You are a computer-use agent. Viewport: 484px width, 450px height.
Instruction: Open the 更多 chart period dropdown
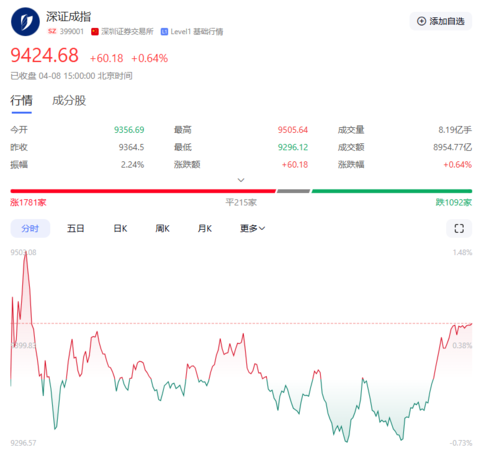[252, 228]
